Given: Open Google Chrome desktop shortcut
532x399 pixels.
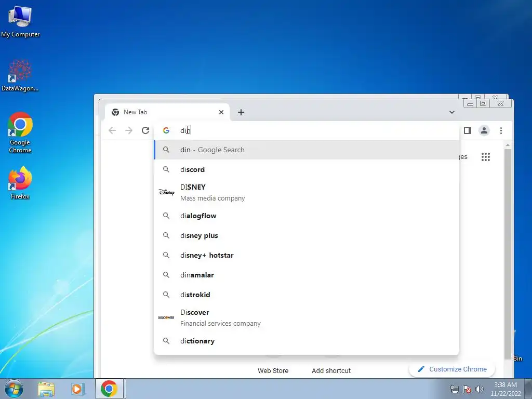Looking at the screenshot, I should tap(20, 132).
